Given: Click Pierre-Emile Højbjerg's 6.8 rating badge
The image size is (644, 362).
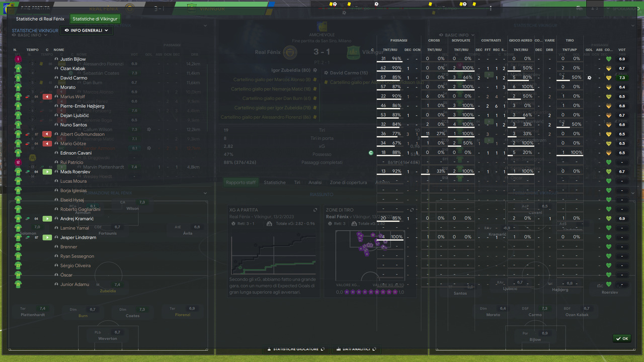Looking at the screenshot, I should click(622, 106).
